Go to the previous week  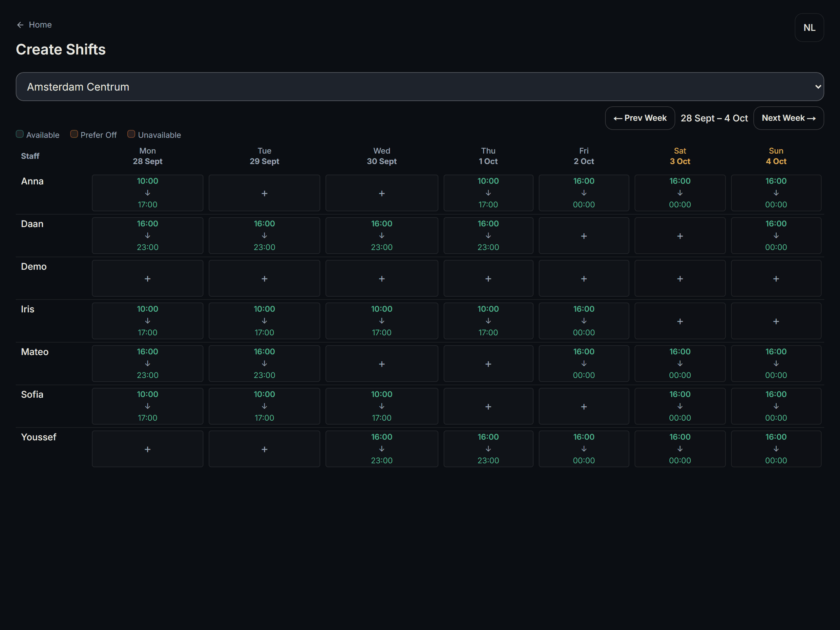(x=640, y=118)
